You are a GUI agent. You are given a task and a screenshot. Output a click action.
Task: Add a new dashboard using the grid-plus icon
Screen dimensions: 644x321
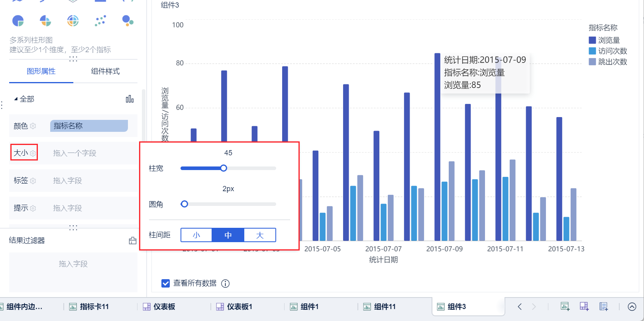pyautogui.click(x=584, y=306)
